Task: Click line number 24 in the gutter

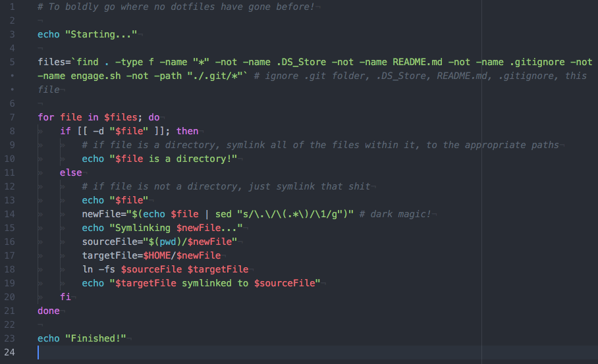Action: [9, 352]
